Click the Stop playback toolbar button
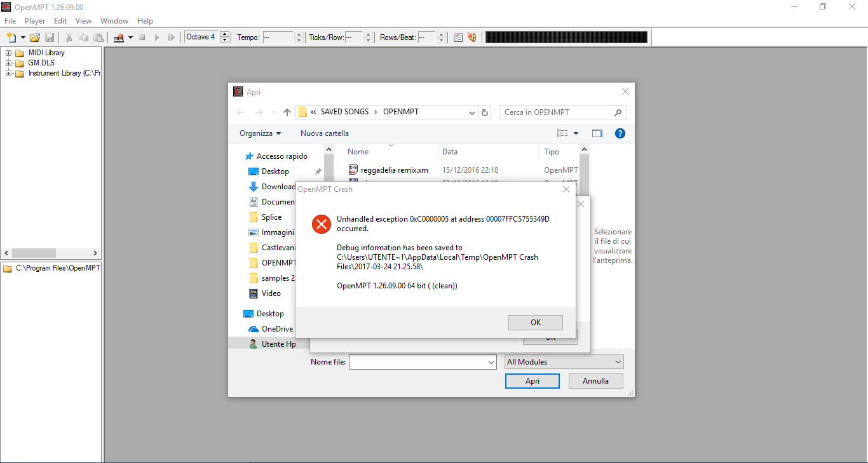This screenshot has height=463, width=868. (x=142, y=37)
